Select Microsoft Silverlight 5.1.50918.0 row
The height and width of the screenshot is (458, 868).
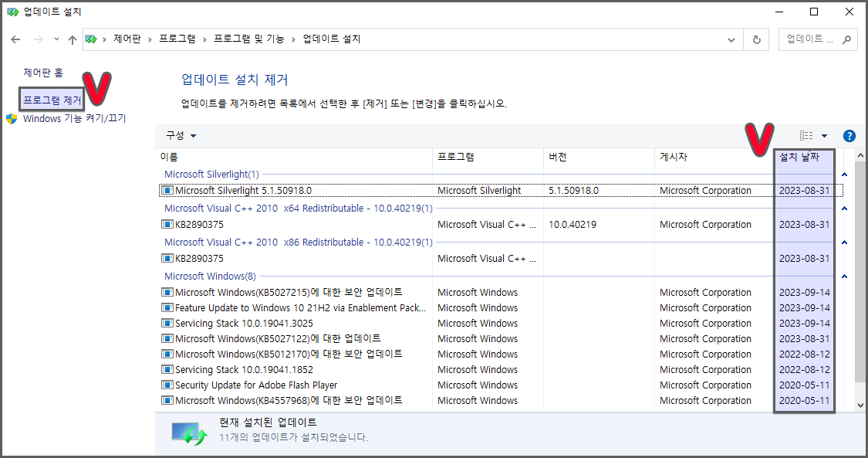[501, 191]
